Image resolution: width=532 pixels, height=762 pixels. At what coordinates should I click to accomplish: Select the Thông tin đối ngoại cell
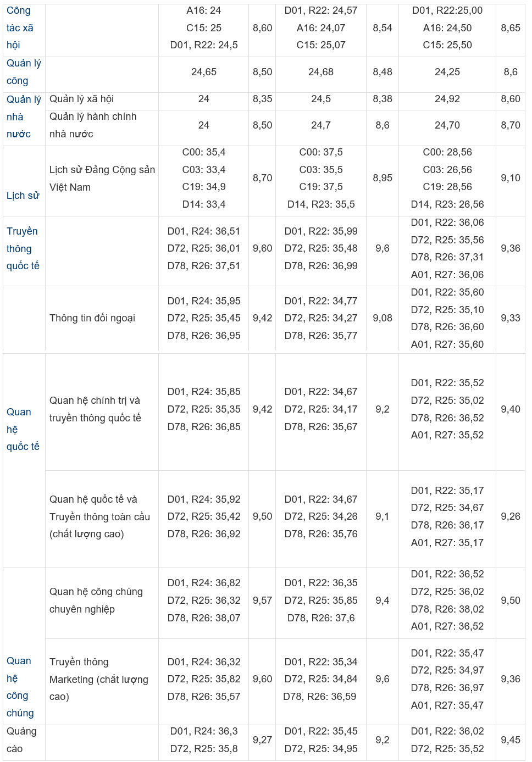[x=92, y=318]
